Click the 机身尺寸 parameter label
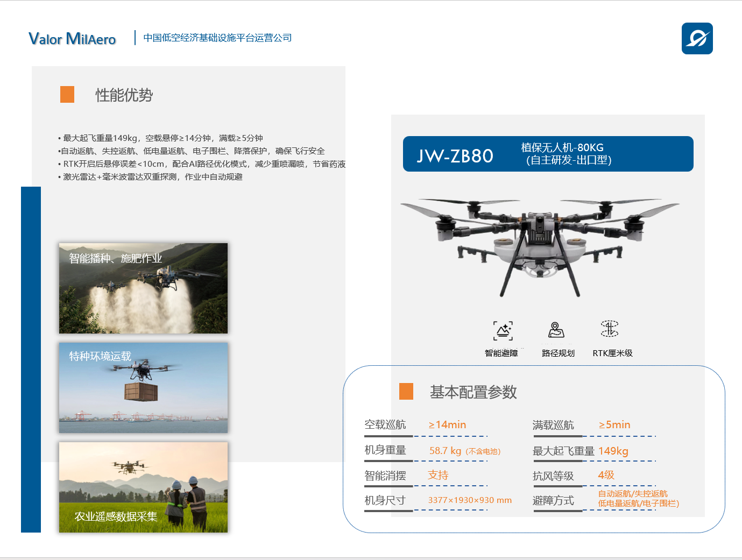Image resolution: width=742 pixels, height=560 pixels. click(385, 500)
